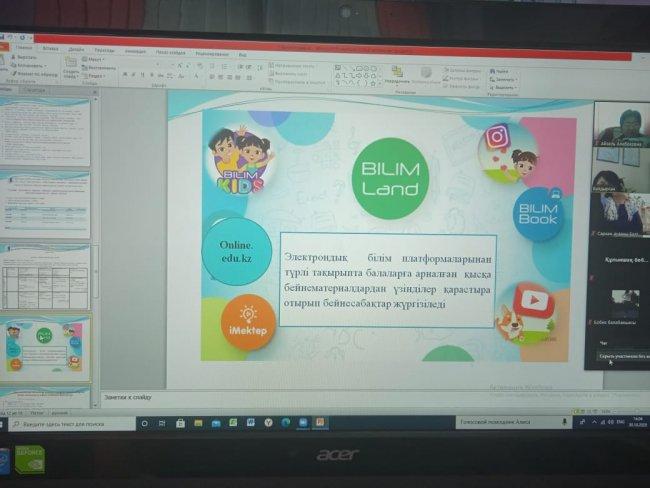Viewport: 650px width, 488px height.
Task: Open Shape Outline (Контур фигуры) option
Action: point(461,78)
